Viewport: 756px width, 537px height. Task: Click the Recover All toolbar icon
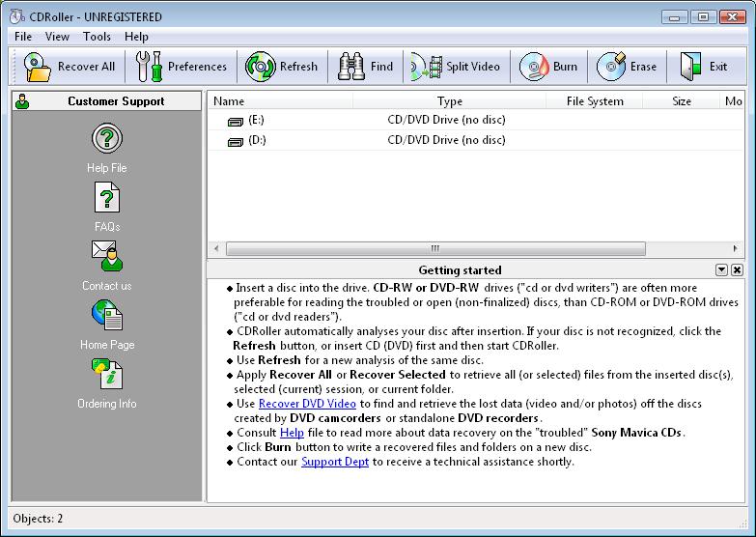38,67
